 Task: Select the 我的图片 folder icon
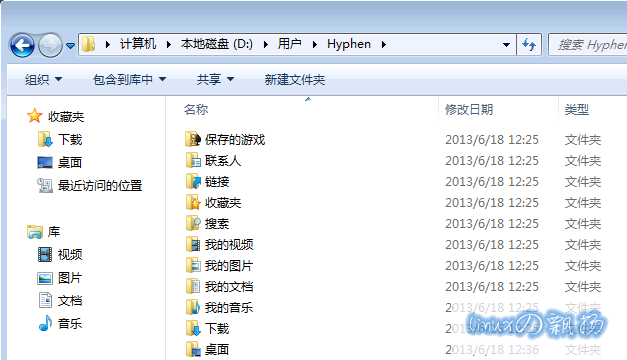pyautogui.click(x=193, y=266)
